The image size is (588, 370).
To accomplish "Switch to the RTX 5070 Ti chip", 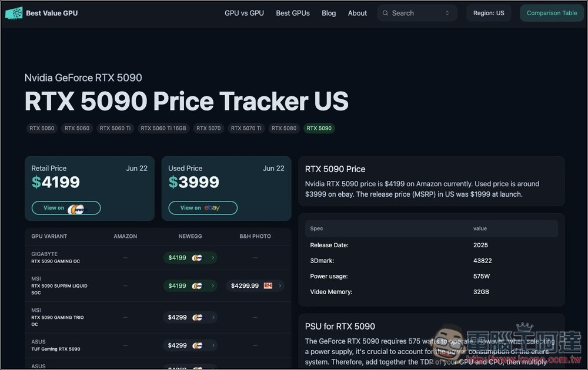I will 246,128.
